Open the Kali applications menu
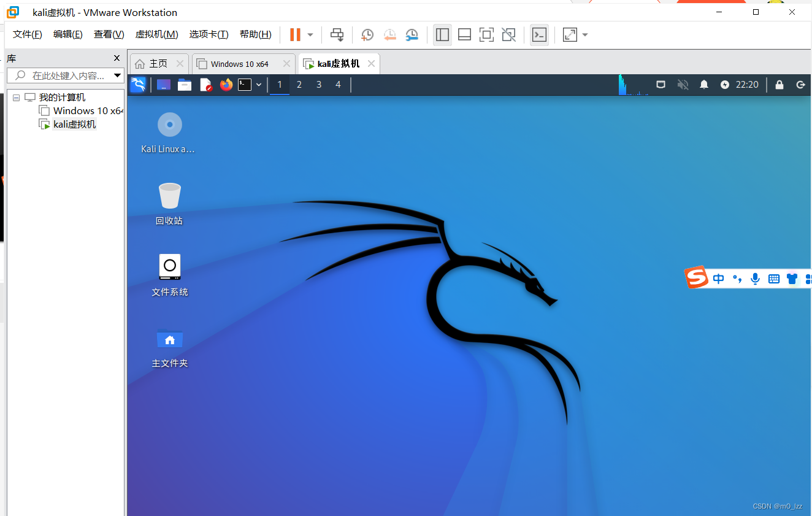Viewport: 812px width, 516px height. point(138,85)
